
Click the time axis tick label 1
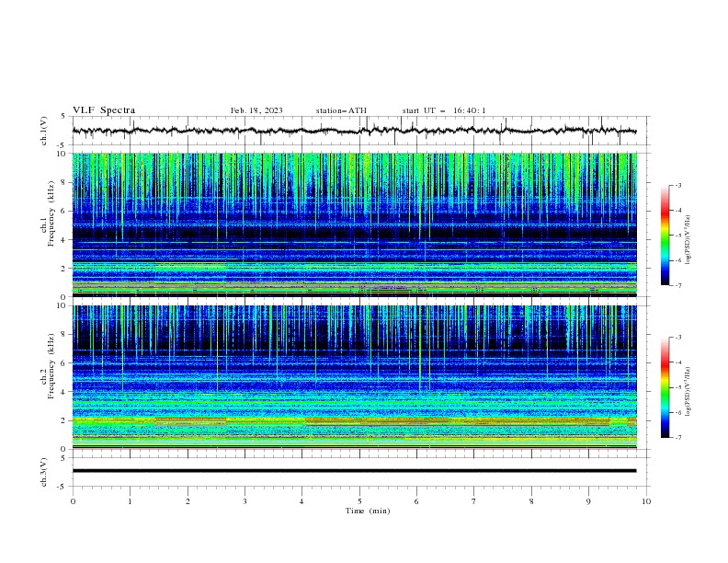click(x=130, y=501)
